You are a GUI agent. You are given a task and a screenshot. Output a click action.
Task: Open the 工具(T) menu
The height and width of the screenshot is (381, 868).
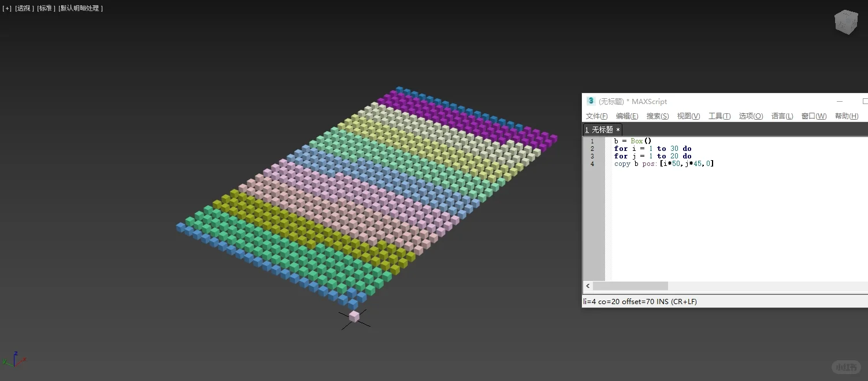tap(719, 116)
